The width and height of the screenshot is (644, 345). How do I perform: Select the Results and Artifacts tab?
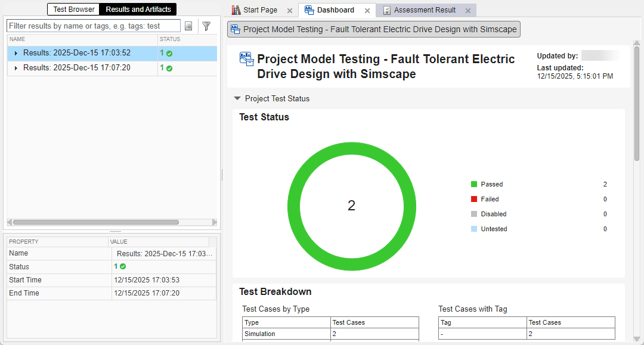pyautogui.click(x=138, y=9)
